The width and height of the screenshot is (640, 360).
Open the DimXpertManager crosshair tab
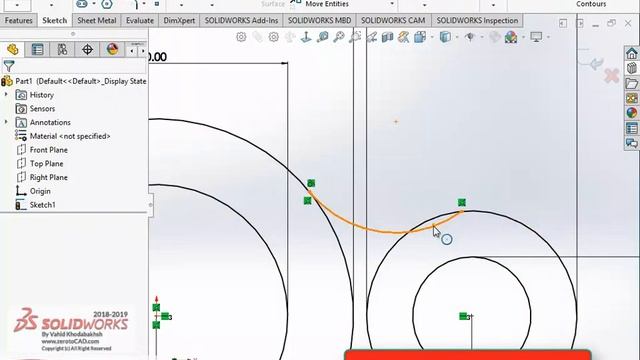click(87, 50)
